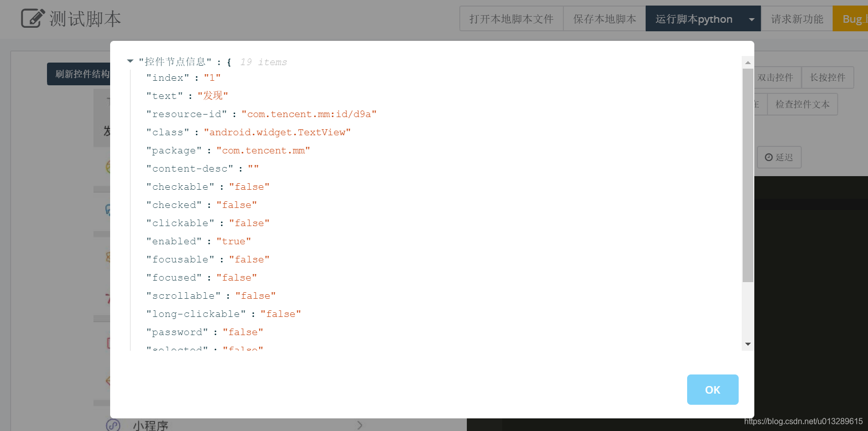Select the "checkable" : "false" row
Screen dimensions: 868x431
208,187
